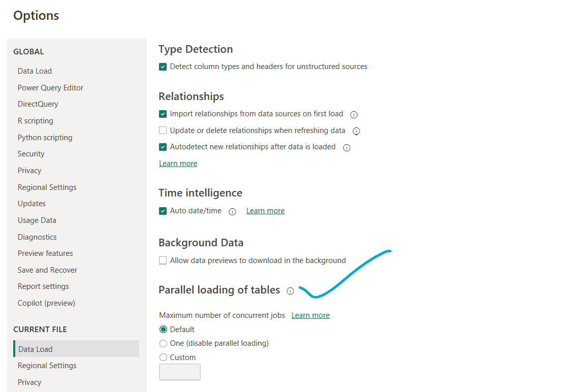The height and width of the screenshot is (392, 572).
Task: Choose the Custom concurrent jobs radio option
Action: pos(163,357)
